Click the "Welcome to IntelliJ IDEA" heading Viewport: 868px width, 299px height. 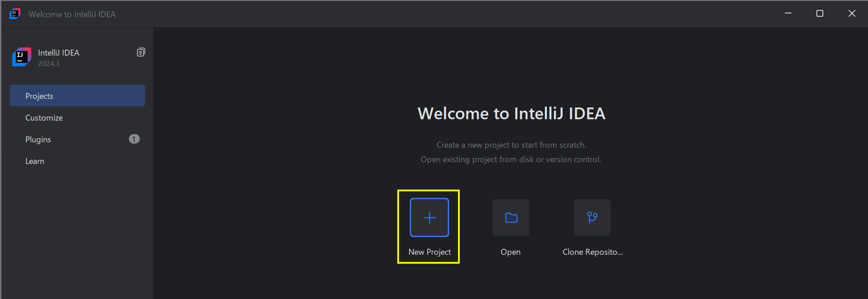tap(511, 113)
